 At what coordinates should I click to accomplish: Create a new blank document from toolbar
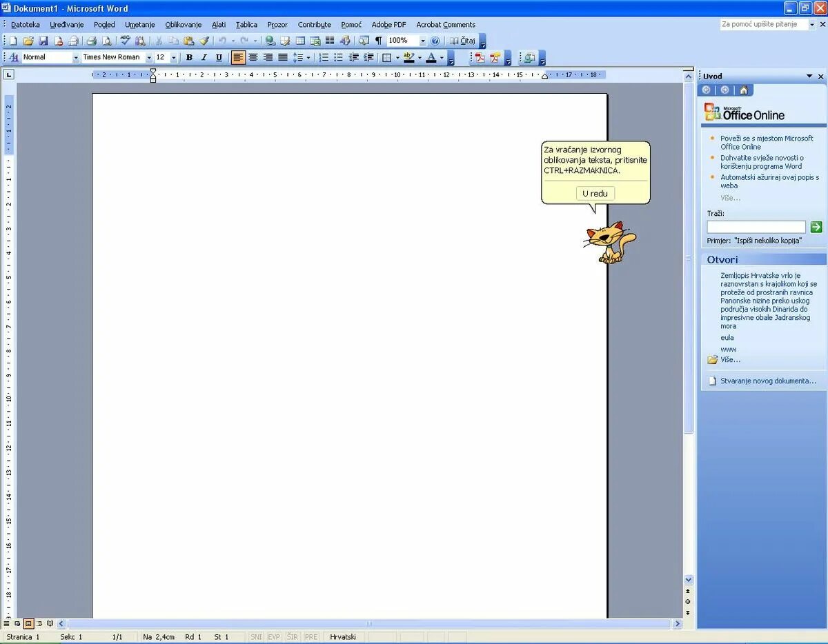pos(12,41)
